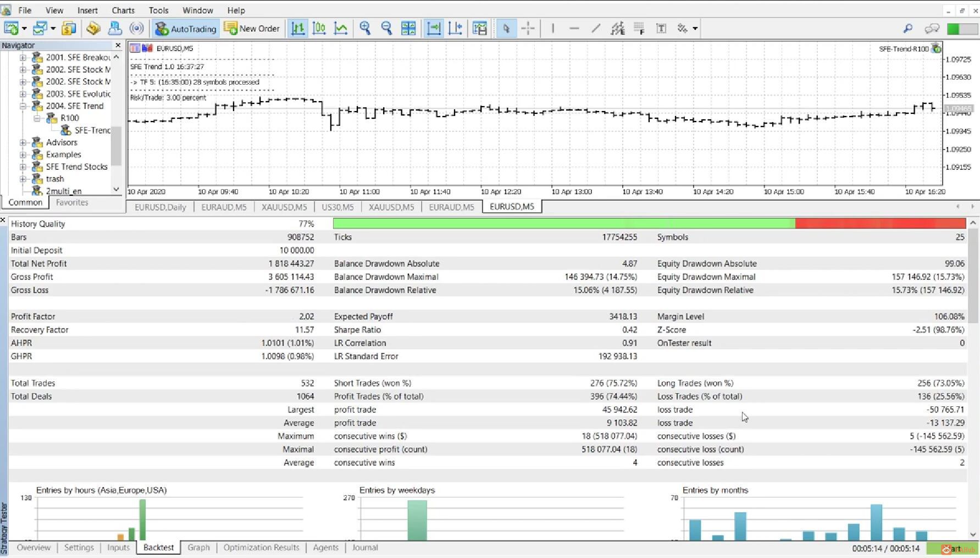Viewport: 980px width, 558px height.
Task: Tile chart windows using the toolbar icon
Action: coord(408,29)
